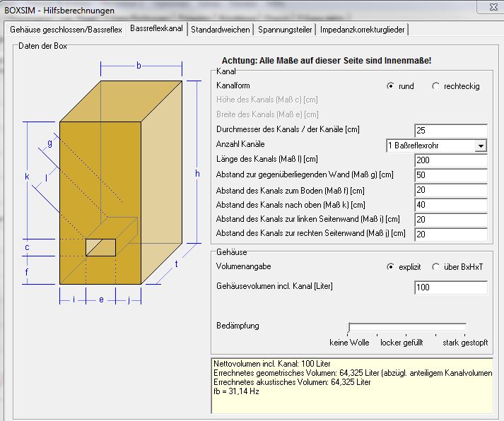Click the Durchmesser des Kanals input field
The height and width of the screenshot is (421, 504).
click(450, 131)
